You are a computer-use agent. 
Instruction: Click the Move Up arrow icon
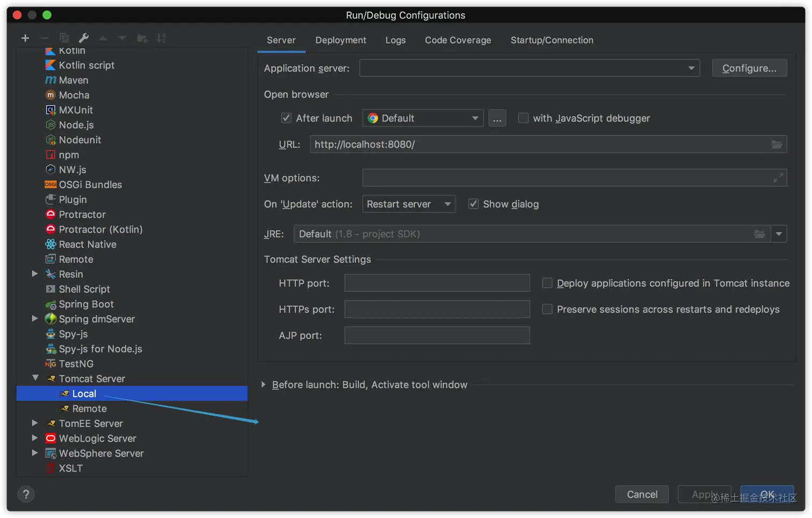[x=103, y=38]
